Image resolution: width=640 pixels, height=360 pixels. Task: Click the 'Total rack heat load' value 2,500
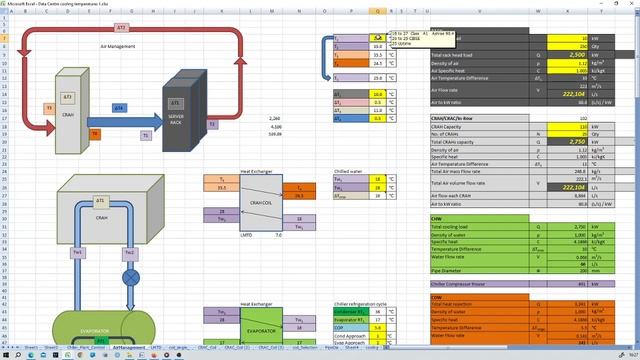click(x=567, y=55)
